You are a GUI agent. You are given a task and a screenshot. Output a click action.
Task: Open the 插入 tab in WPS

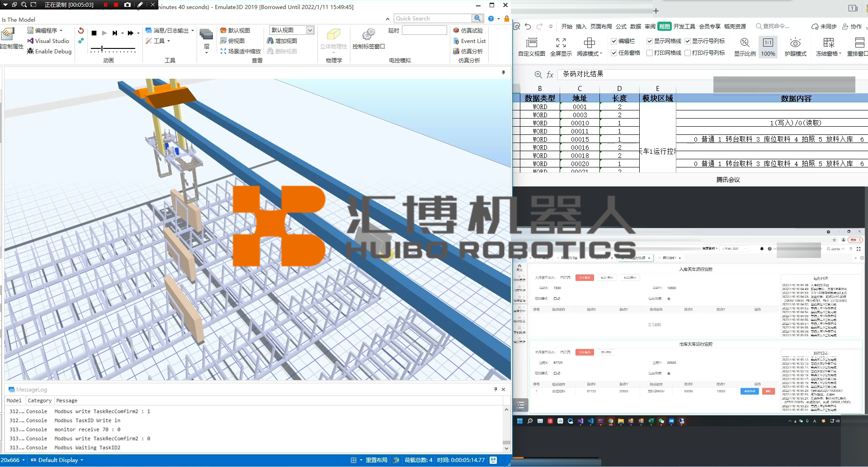(581, 26)
